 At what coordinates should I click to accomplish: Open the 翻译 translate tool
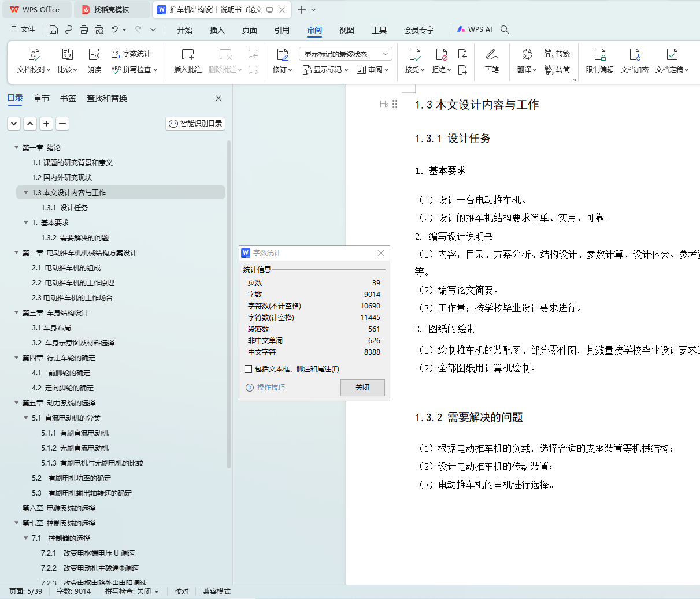527,61
